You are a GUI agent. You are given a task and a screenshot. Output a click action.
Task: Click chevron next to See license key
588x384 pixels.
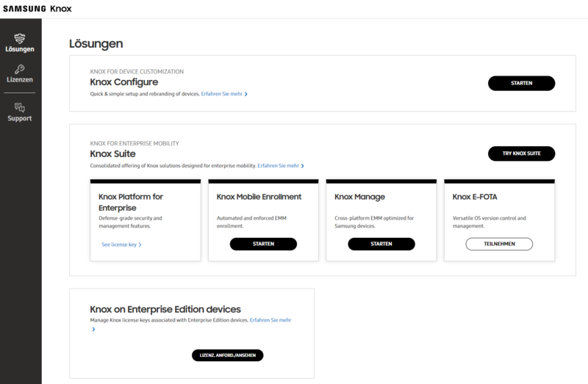140,245
